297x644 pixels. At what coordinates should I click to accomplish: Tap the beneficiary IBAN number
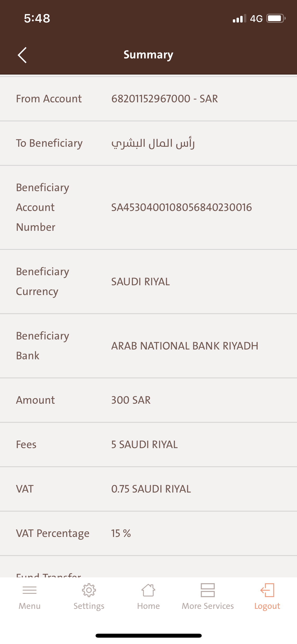[181, 208]
